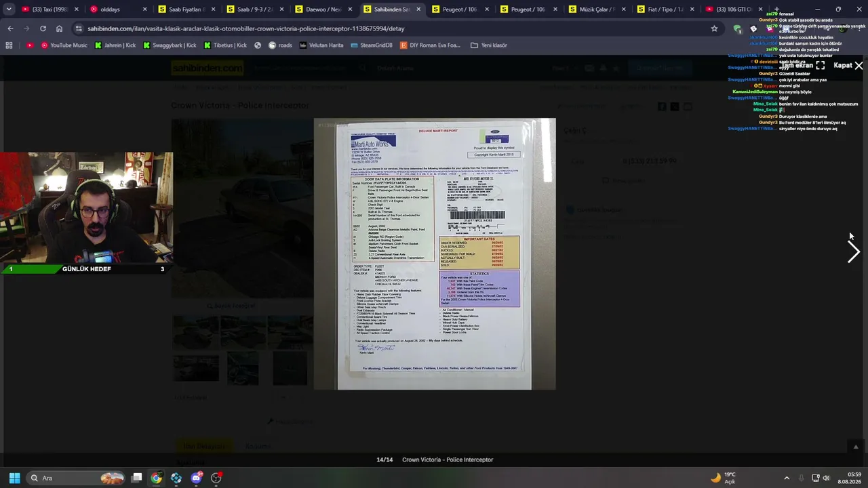
Task: Open Discord from the taskbar
Action: [197, 478]
